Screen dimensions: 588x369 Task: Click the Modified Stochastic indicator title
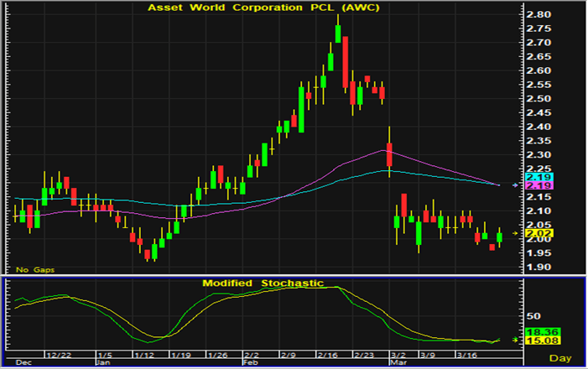click(263, 283)
